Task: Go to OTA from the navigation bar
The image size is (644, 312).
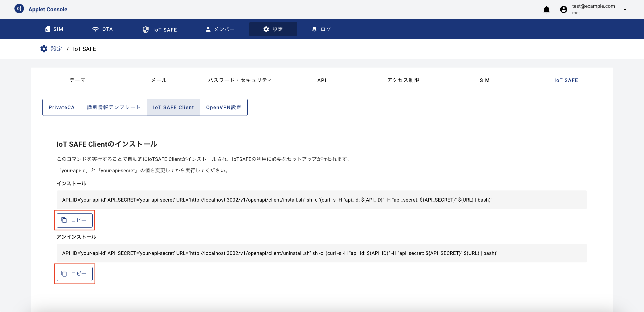Action: click(x=103, y=29)
